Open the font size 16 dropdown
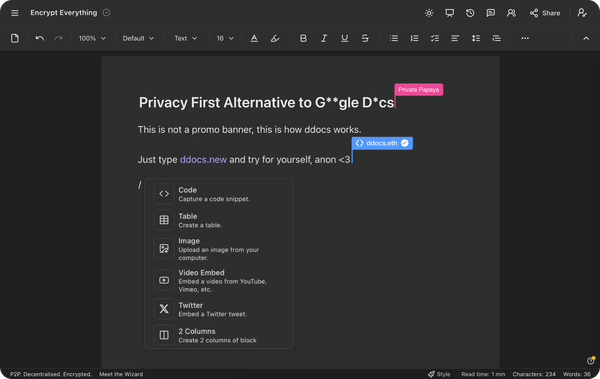Viewport: 600px width, 379px height. (x=225, y=38)
